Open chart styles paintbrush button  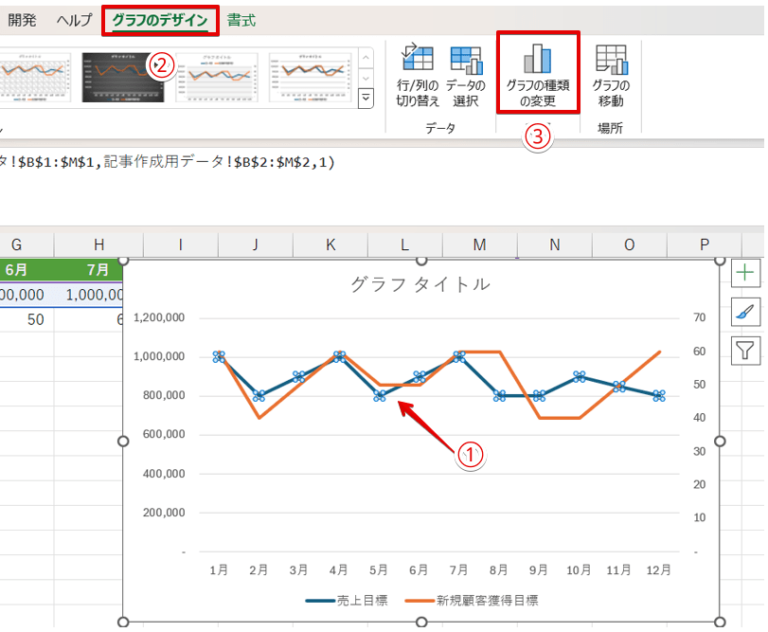pyautogui.click(x=745, y=312)
